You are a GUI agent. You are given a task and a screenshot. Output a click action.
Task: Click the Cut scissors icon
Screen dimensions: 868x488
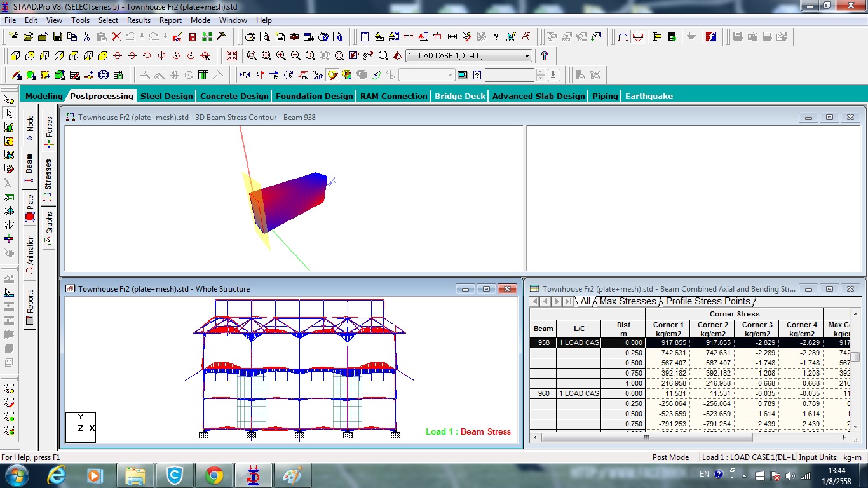point(86,36)
